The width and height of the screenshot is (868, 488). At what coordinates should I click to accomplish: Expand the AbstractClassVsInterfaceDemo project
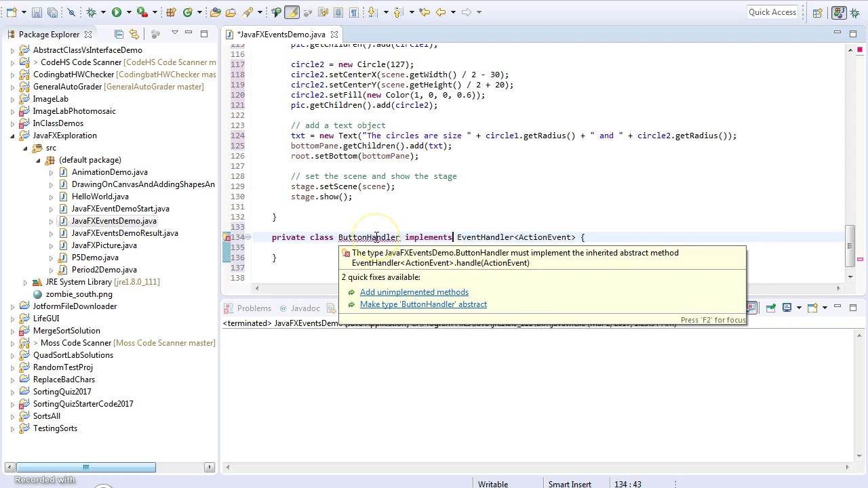click(x=12, y=50)
